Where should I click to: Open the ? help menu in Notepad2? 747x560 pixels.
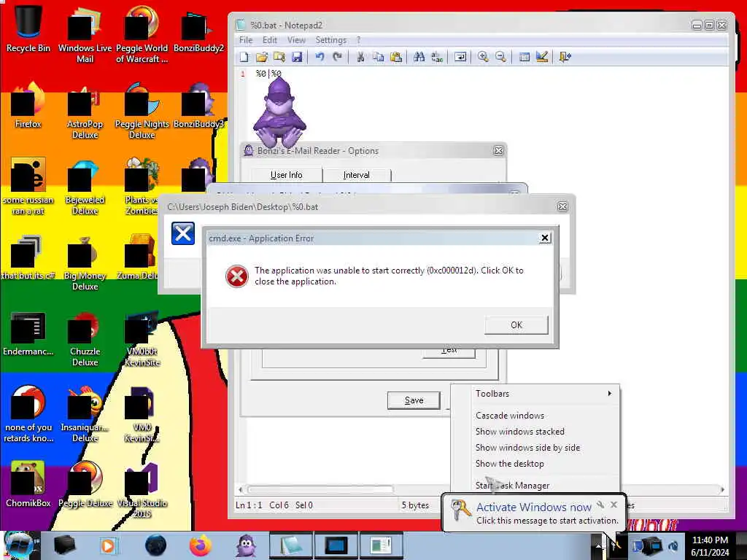[x=358, y=40]
